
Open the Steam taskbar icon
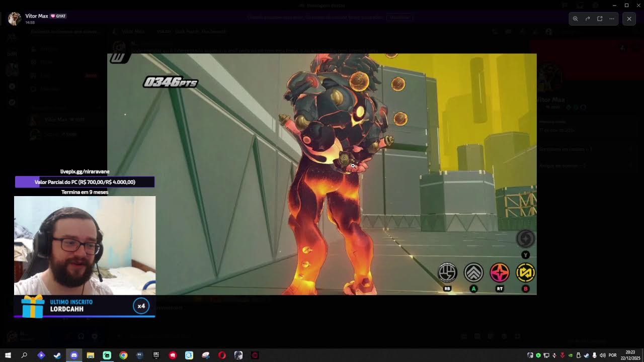point(57,355)
